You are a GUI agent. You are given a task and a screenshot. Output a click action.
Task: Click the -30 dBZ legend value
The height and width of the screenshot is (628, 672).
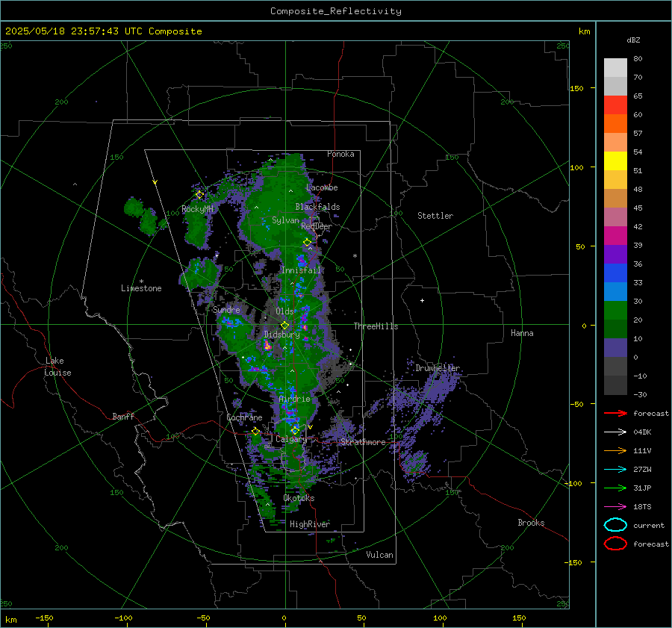640,394
